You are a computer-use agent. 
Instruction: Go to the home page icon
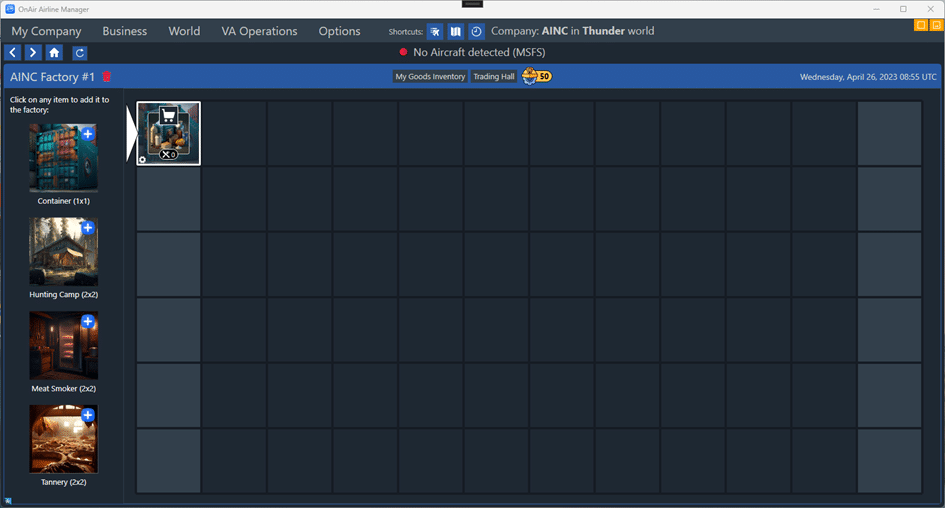[x=54, y=52]
